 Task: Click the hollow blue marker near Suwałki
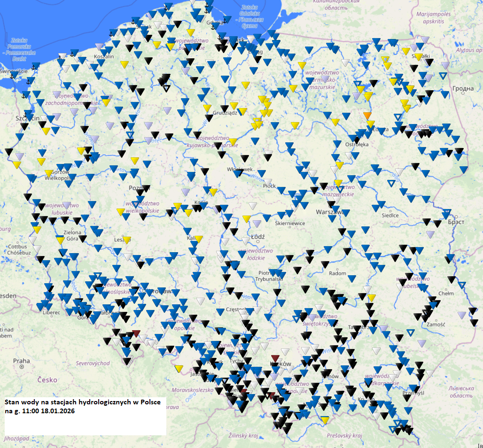click(443, 76)
